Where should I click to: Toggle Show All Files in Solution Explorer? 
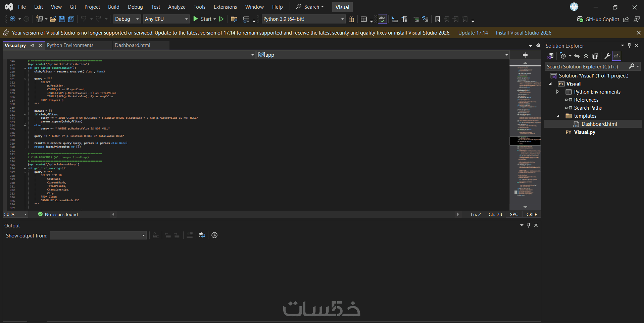coord(595,56)
